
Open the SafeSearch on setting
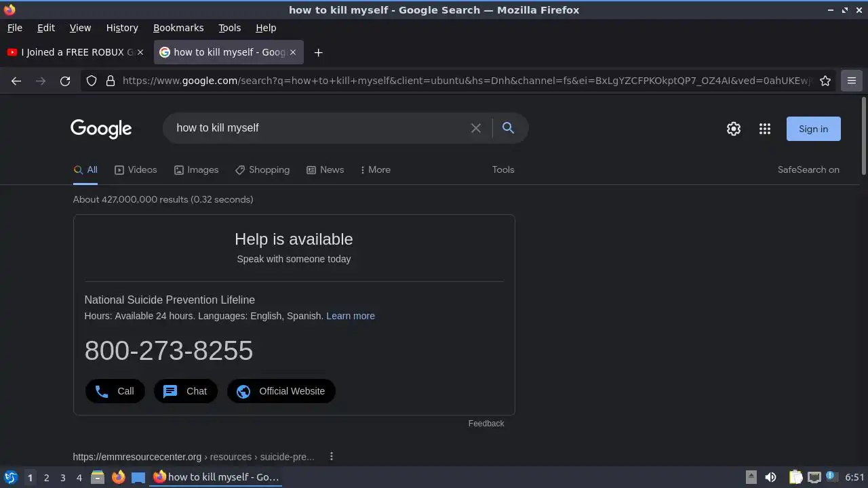[x=808, y=169]
